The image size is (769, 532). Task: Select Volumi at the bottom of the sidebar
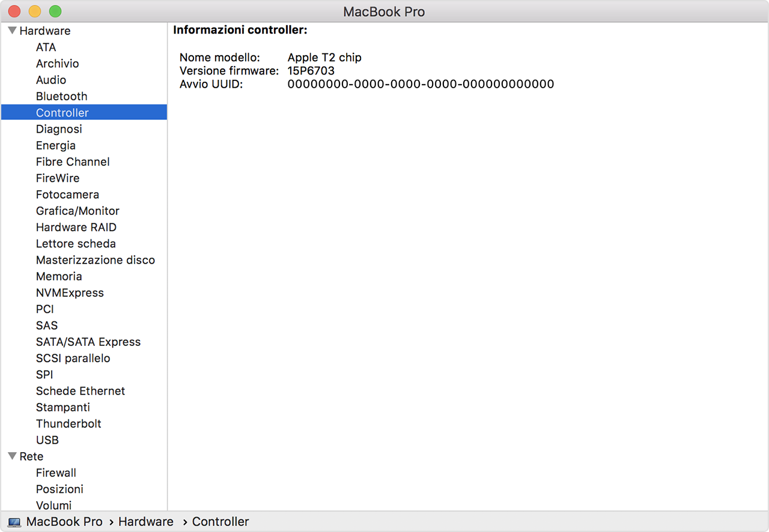pos(53,505)
